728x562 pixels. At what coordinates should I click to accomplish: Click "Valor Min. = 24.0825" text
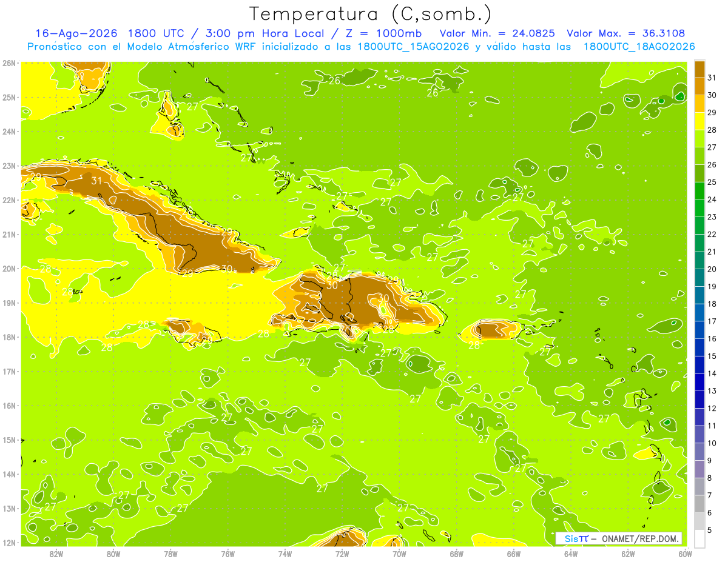[497, 33]
